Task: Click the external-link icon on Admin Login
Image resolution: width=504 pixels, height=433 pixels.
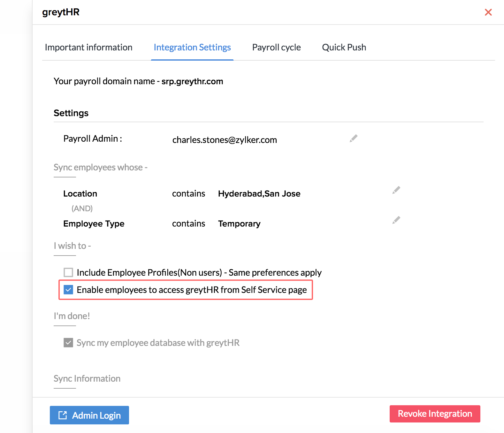Action: [63, 415]
